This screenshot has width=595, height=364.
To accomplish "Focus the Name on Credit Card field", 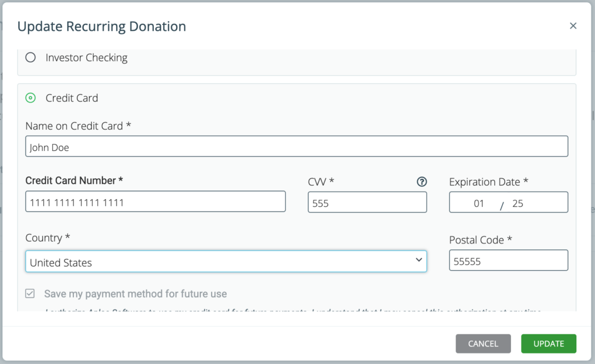I will coord(297,146).
